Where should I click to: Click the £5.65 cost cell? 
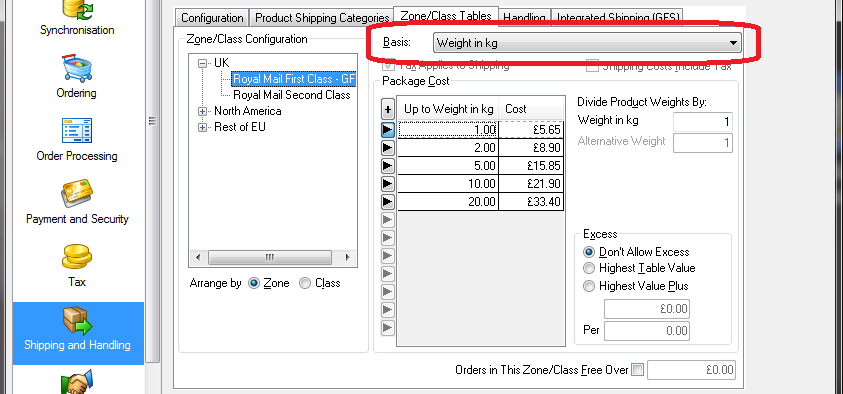tap(531, 130)
